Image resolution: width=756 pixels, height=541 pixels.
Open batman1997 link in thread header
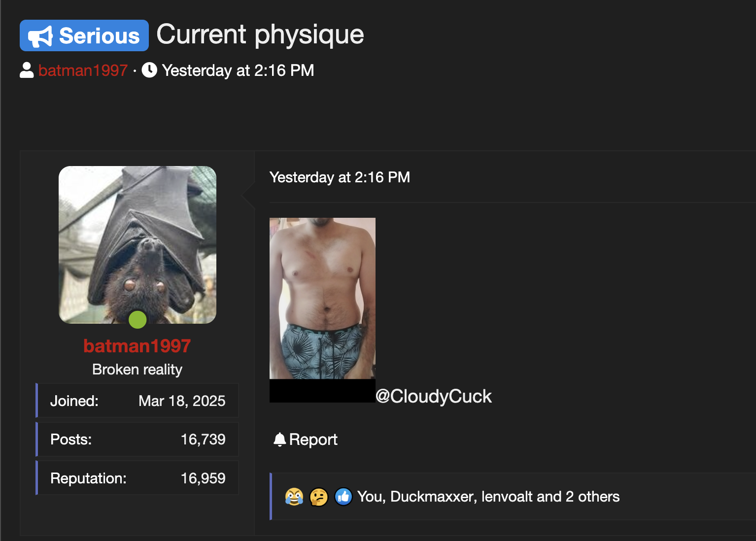(83, 70)
